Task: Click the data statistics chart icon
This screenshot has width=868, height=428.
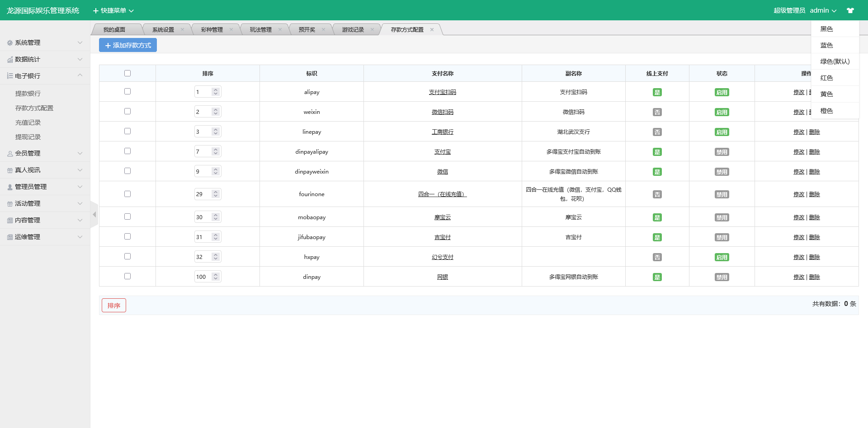Action: 10,60
